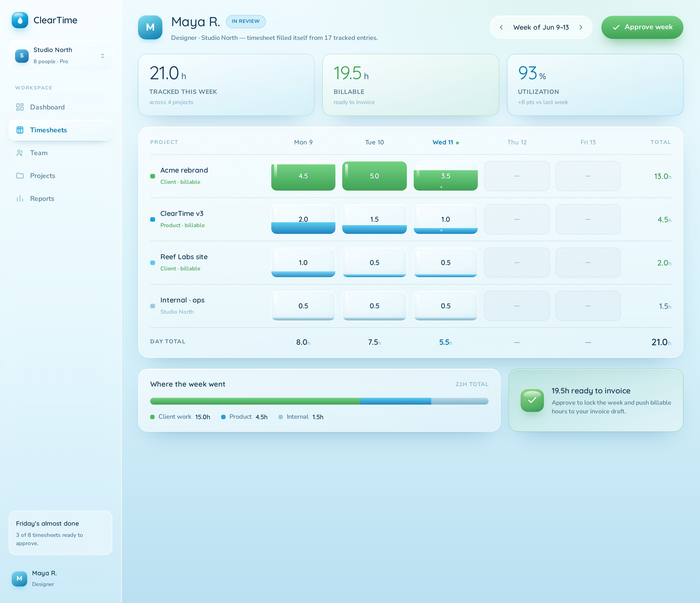700x603 pixels.
Task: Open the Friday's almost done notice card
Action: [61, 533]
